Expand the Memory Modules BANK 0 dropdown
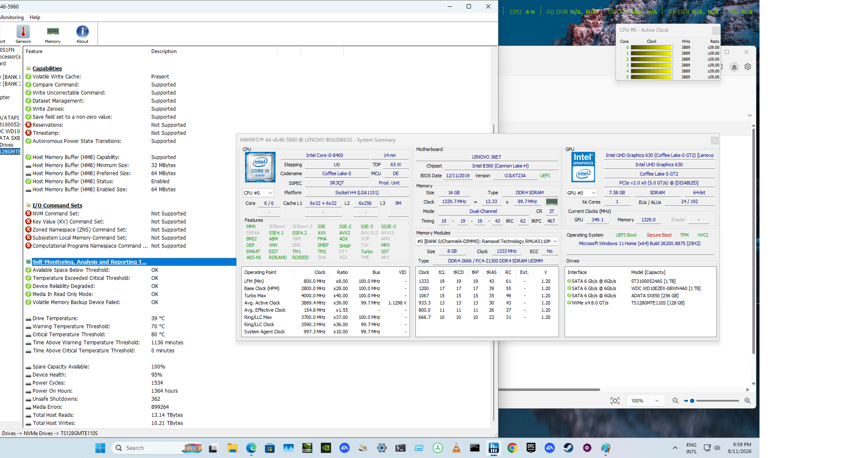This screenshot has width=868, height=458. (487, 241)
